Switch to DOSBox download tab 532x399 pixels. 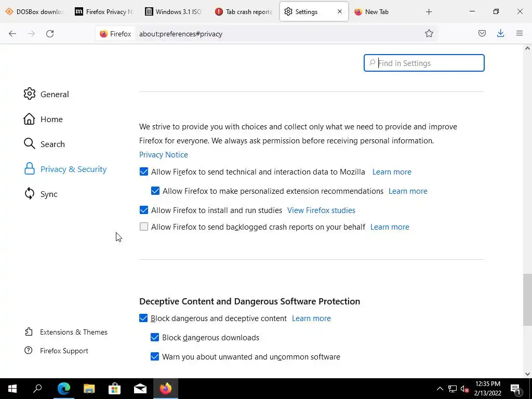click(x=35, y=11)
